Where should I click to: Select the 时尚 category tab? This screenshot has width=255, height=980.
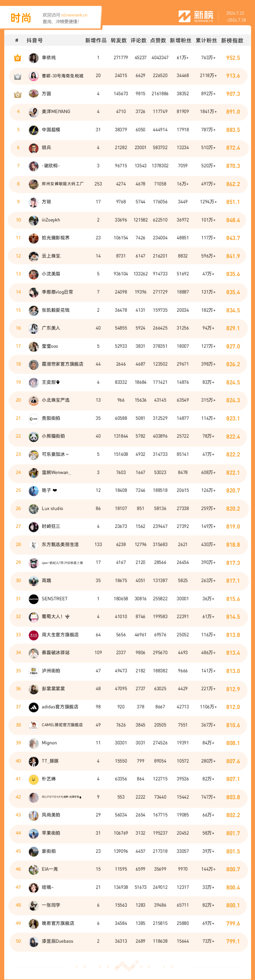coord(21,18)
